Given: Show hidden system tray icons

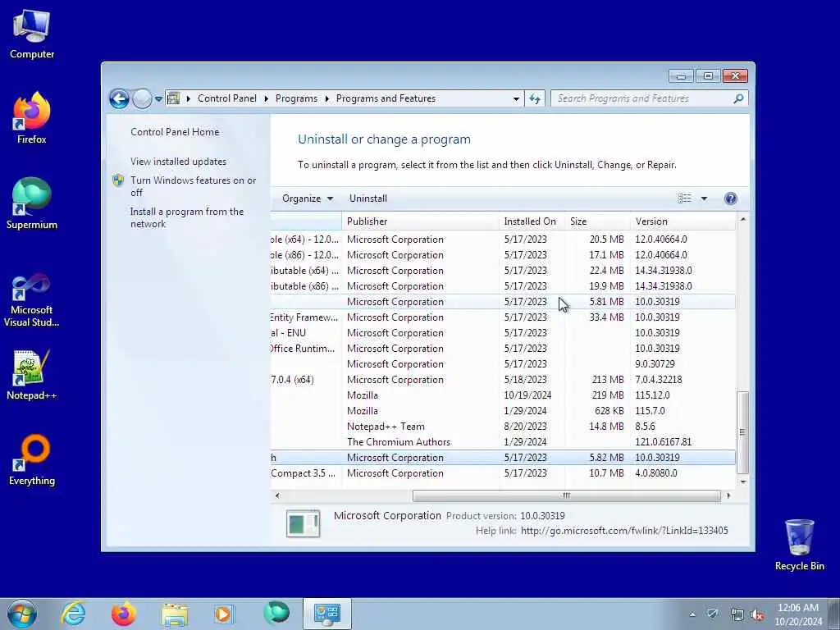Looking at the screenshot, I should [692, 614].
